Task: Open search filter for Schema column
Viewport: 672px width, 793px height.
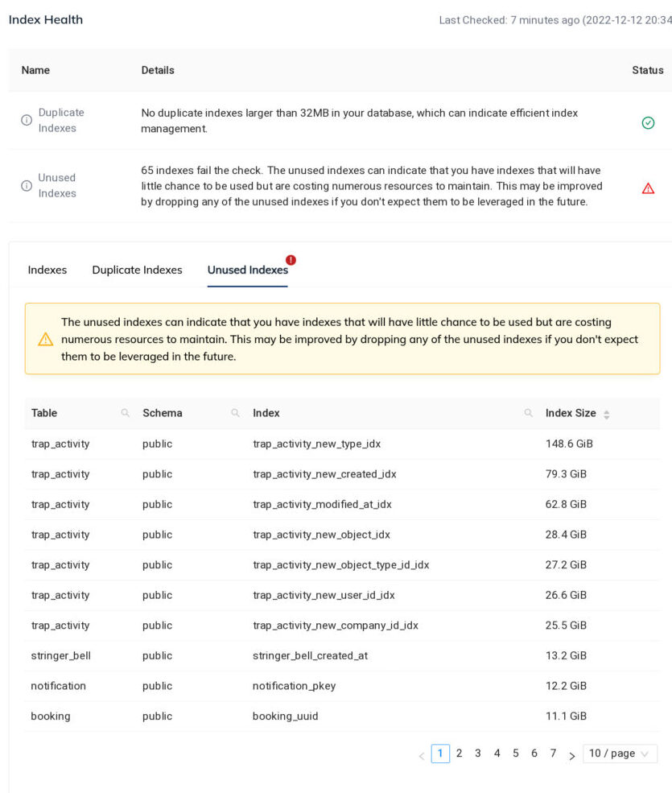Action: (235, 413)
